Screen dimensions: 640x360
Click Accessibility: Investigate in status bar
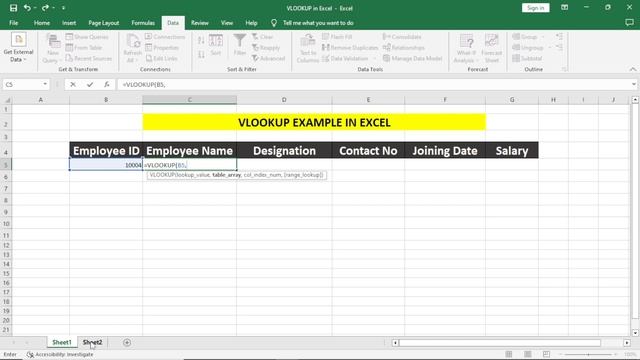60,354
